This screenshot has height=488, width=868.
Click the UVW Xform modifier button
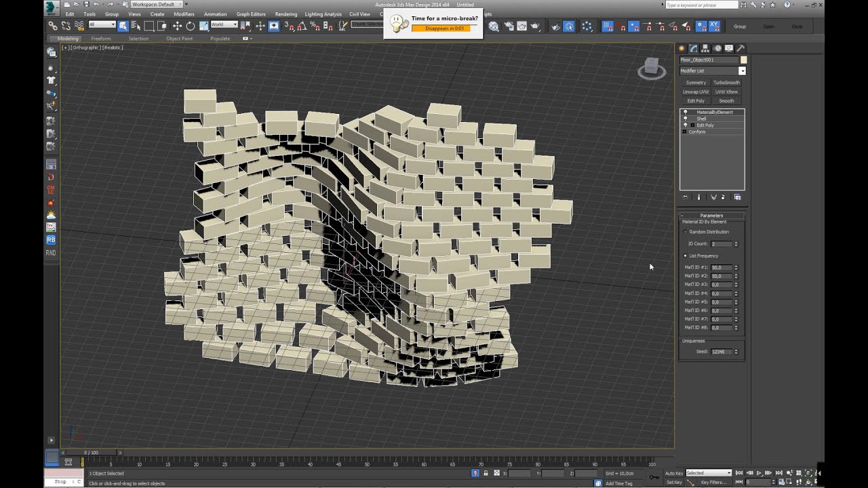coord(727,91)
